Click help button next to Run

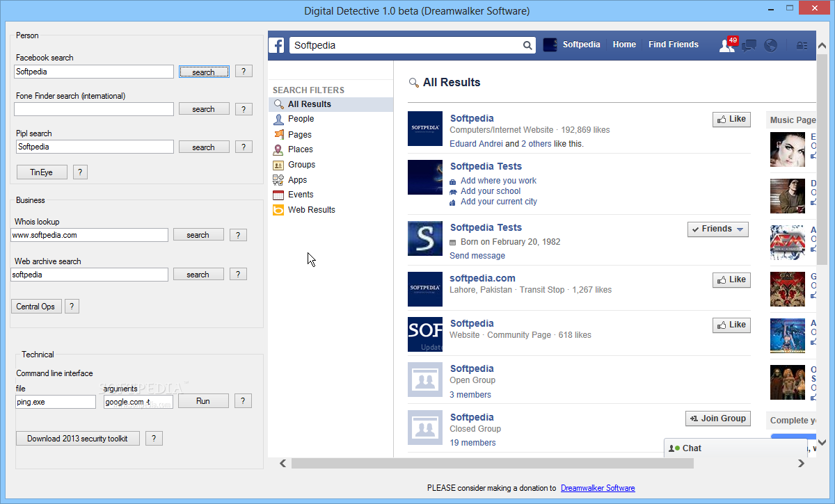click(243, 401)
